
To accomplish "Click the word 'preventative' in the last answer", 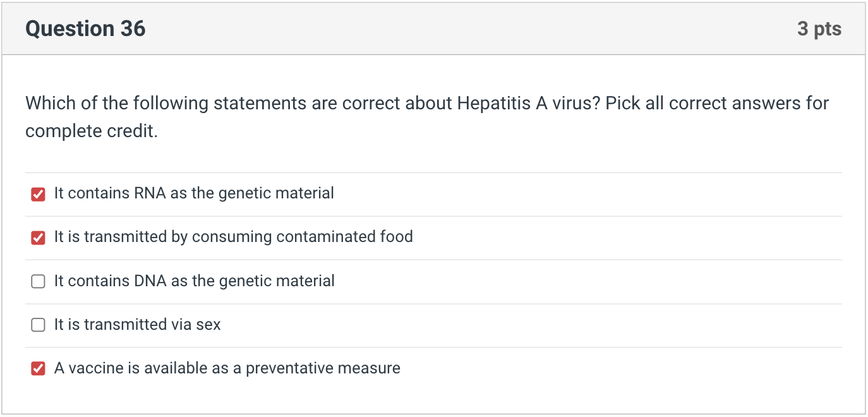I will (291, 368).
